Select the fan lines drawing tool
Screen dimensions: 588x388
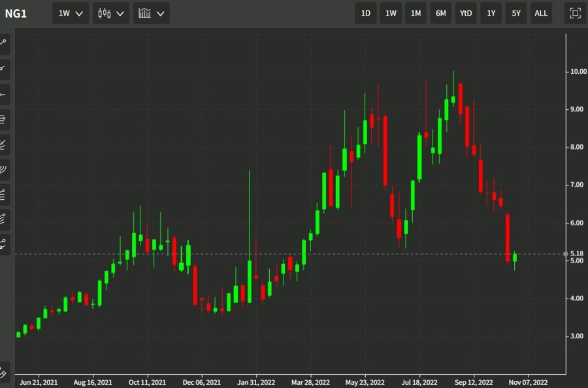[x=3, y=145]
